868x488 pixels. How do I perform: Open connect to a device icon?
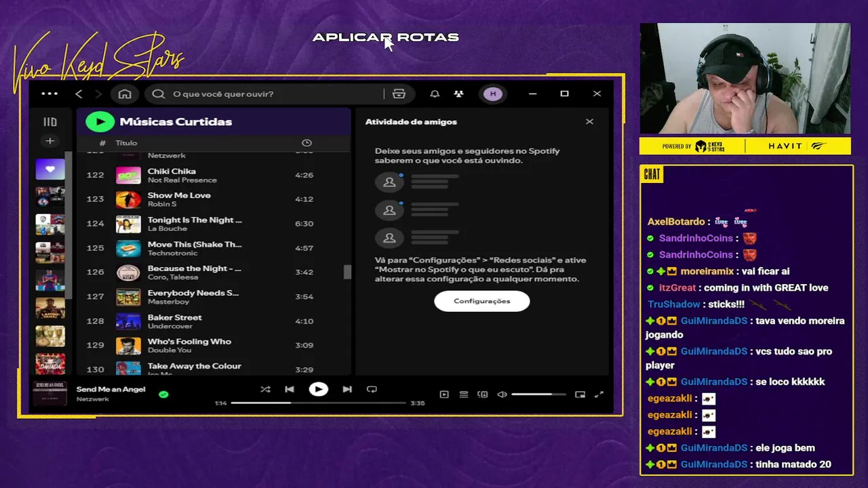483,394
